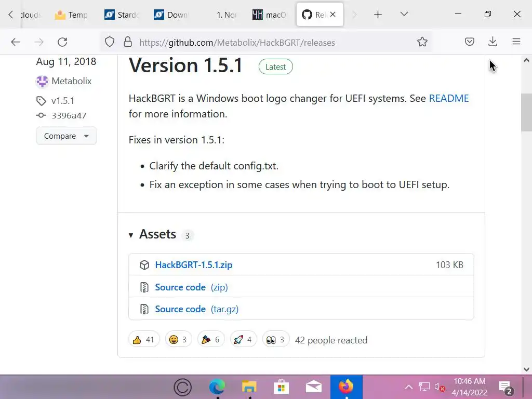Click the Latest release badge
Image resolution: width=532 pixels, height=399 pixels.
tap(275, 67)
